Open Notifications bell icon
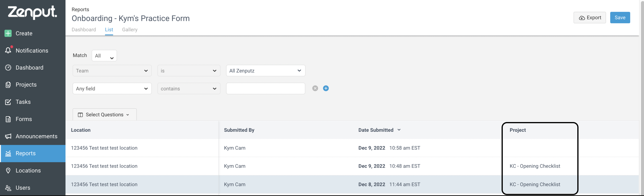Screen dimensions: 644x196 click(x=8, y=50)
